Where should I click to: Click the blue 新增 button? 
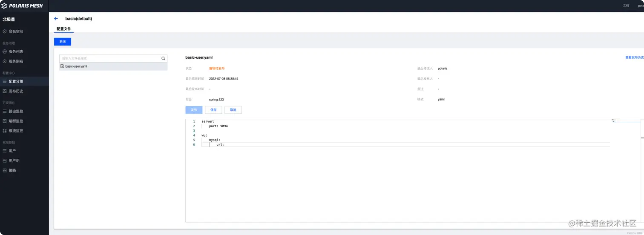pyautogui.click(x=63, y=42)
